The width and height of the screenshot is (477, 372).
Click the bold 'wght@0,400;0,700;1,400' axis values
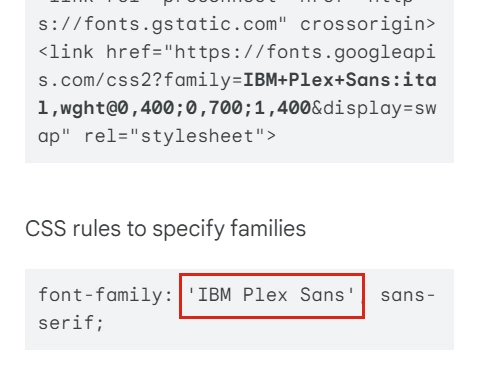coord(174,108)
